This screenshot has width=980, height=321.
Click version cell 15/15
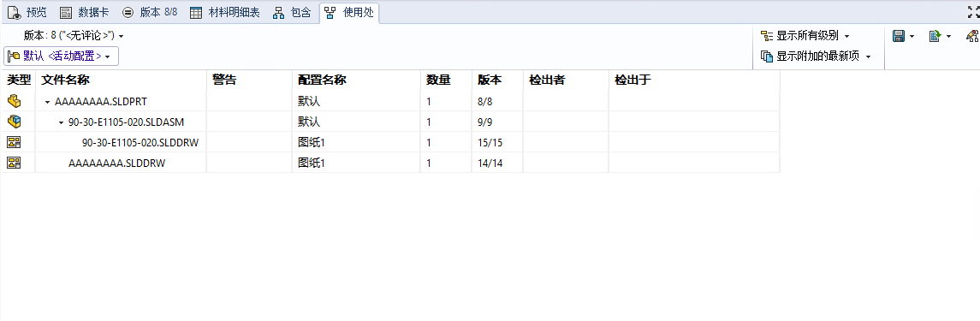coord(497,142)
